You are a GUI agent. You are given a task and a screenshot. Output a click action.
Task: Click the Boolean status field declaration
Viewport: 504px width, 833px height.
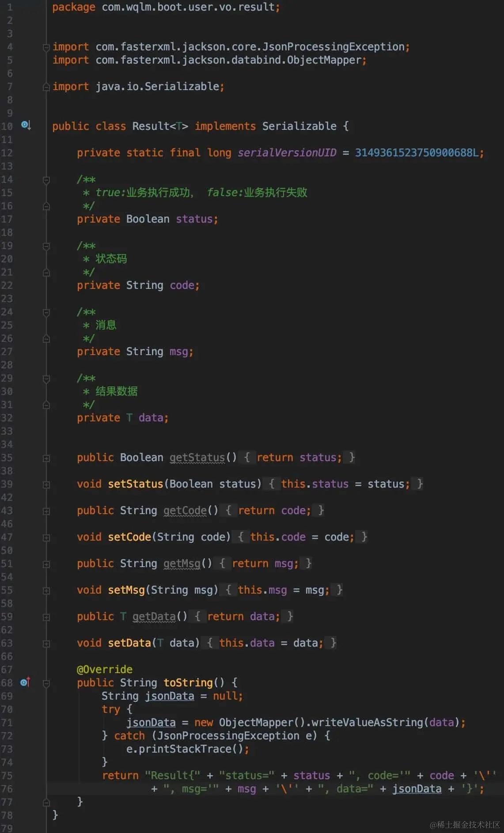(x=148, y=219)
